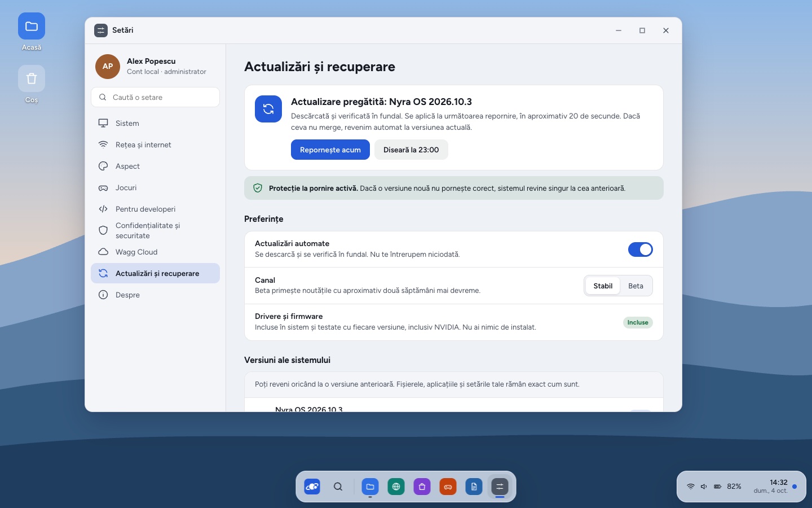Click the Incluse badge for drivers
This screenshot has height=508, width=812.
point(638,323)
